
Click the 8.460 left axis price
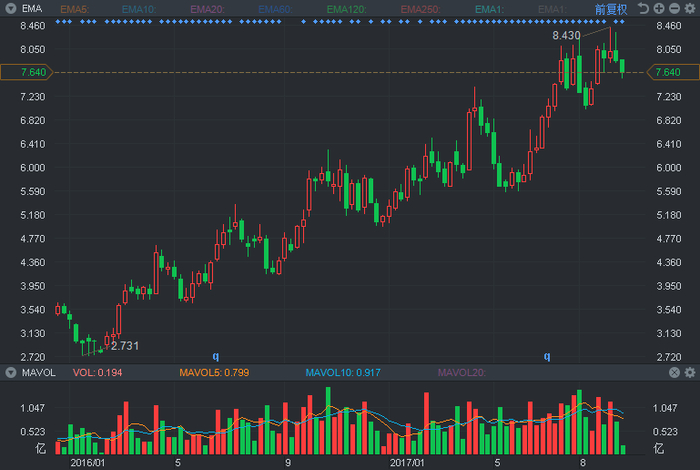(x=33, y=26)
